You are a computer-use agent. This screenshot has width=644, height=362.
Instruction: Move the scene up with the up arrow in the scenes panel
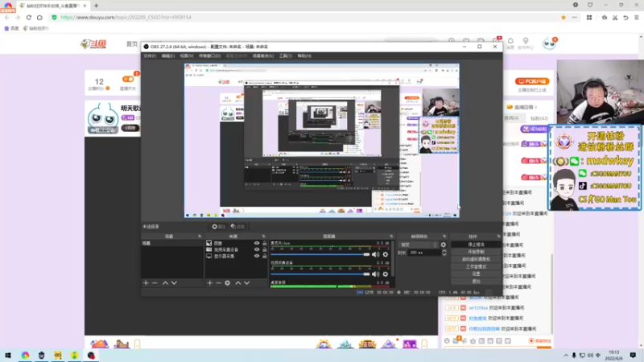[x=165, y=283]
